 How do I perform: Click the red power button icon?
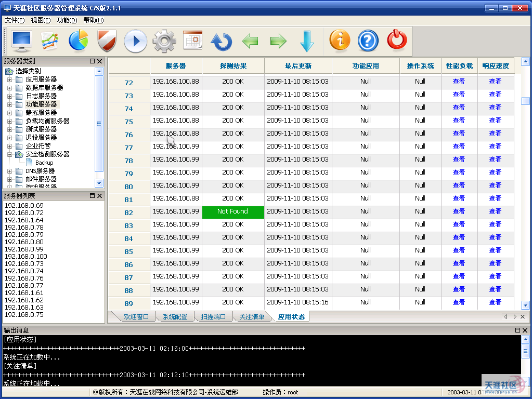tap(397, 41)
